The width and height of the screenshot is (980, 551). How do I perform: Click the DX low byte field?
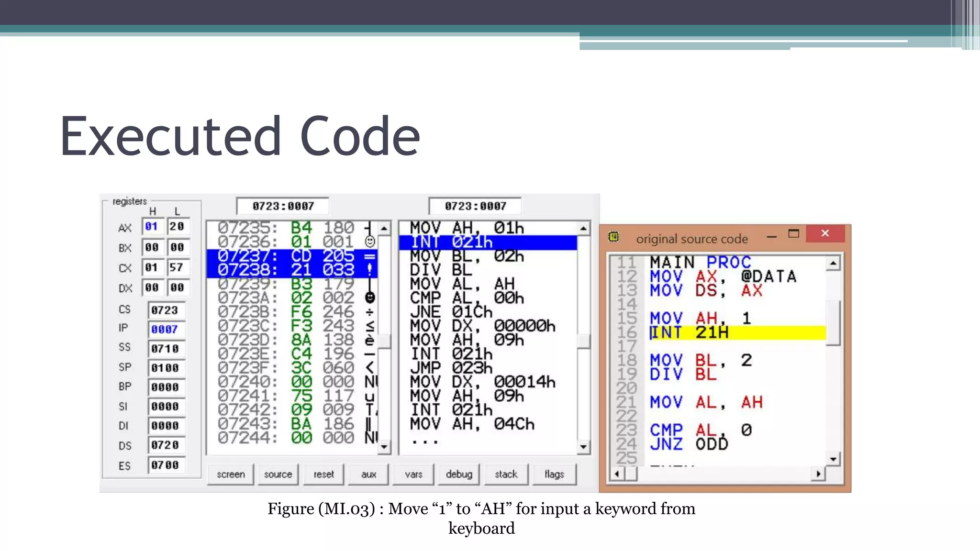point(178,287)
